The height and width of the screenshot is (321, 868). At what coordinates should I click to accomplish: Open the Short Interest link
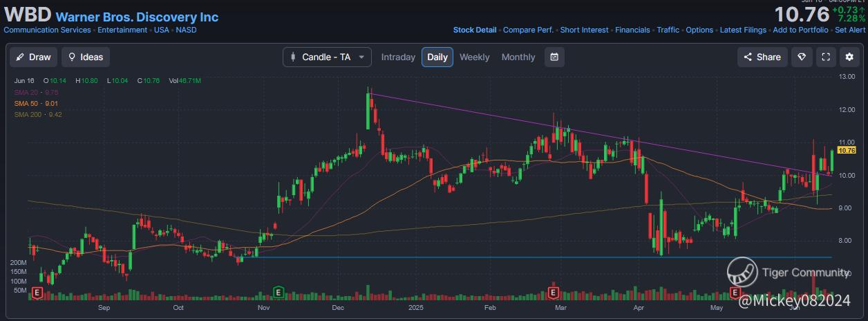(x=584, y=30)
